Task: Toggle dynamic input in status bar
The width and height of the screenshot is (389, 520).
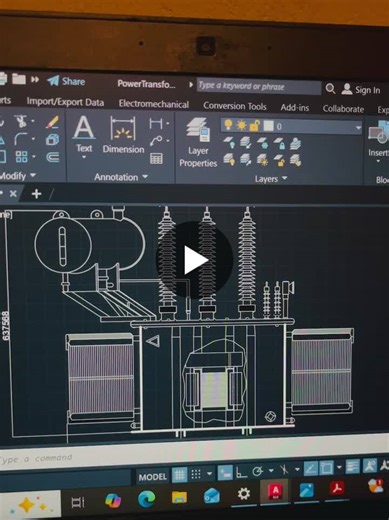Action: point(225,472)
